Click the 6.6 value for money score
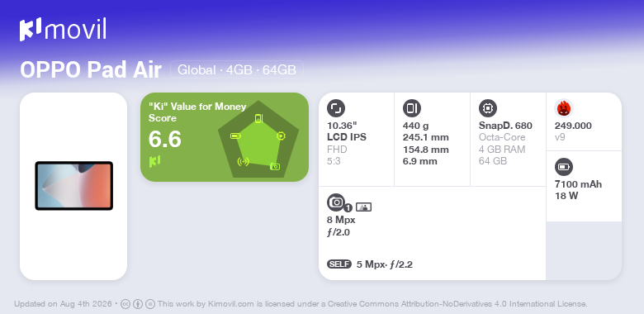Image resolution: width=644 pixels, height=314 pixels. point(164,140)
